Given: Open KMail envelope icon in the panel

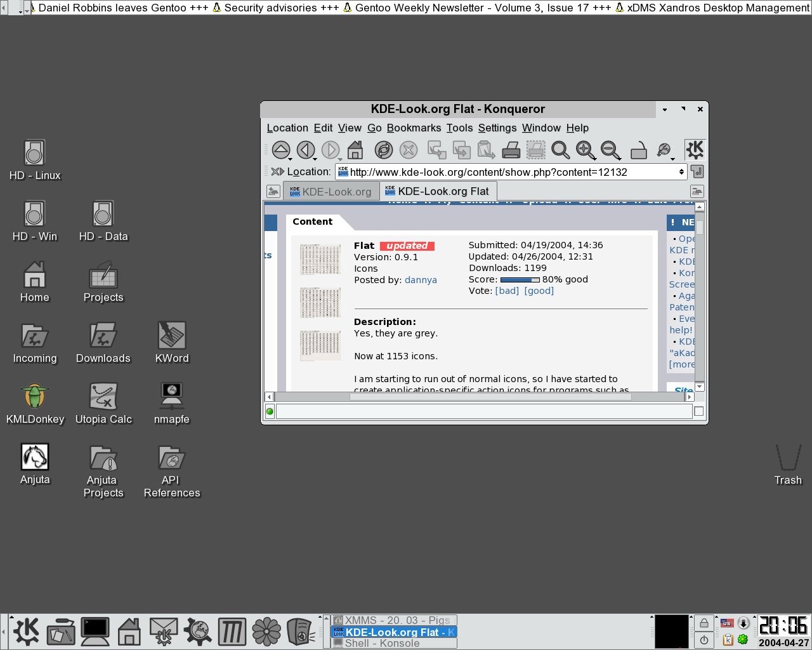Looking at the screenshot, I should [164, 632].
